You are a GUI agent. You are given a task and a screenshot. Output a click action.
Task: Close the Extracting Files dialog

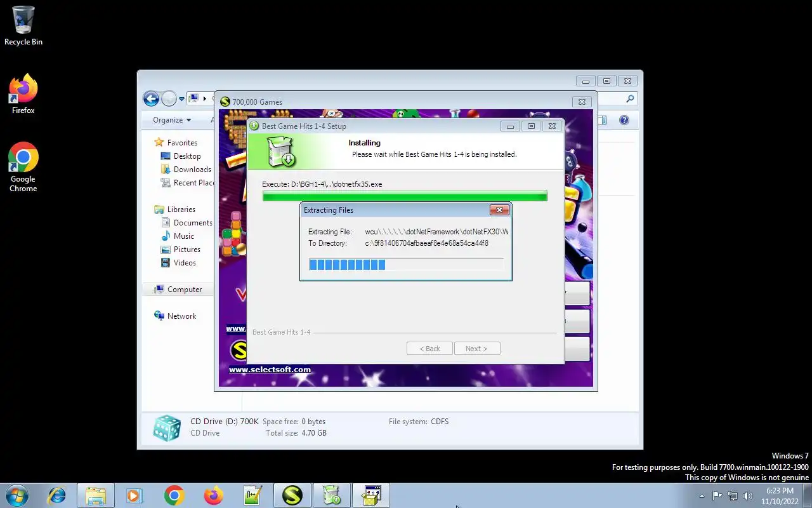[499, 210]
